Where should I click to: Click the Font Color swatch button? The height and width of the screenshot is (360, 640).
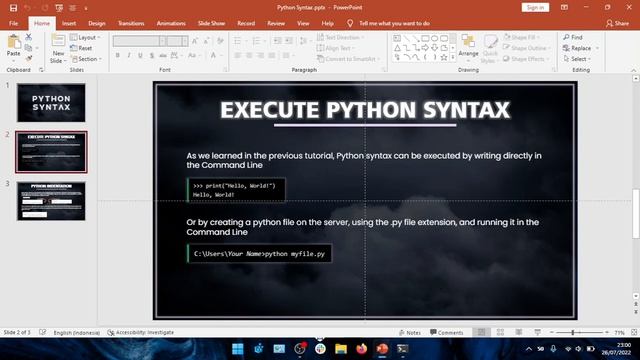tap(213, 55)
